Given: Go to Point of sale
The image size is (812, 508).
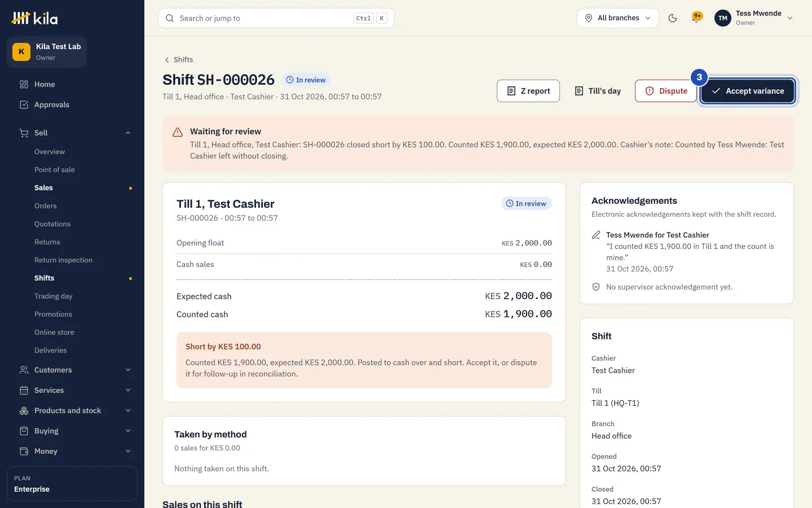Looking at the screenshot, I should pos(54,169).
